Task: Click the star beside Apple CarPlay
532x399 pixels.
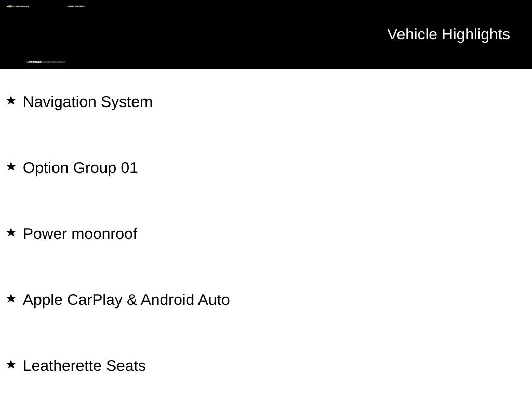Action: click(11, 298)
